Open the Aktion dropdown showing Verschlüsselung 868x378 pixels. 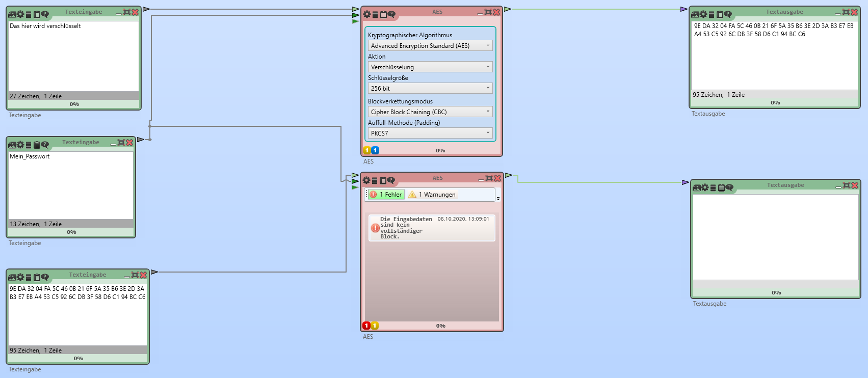430,67
